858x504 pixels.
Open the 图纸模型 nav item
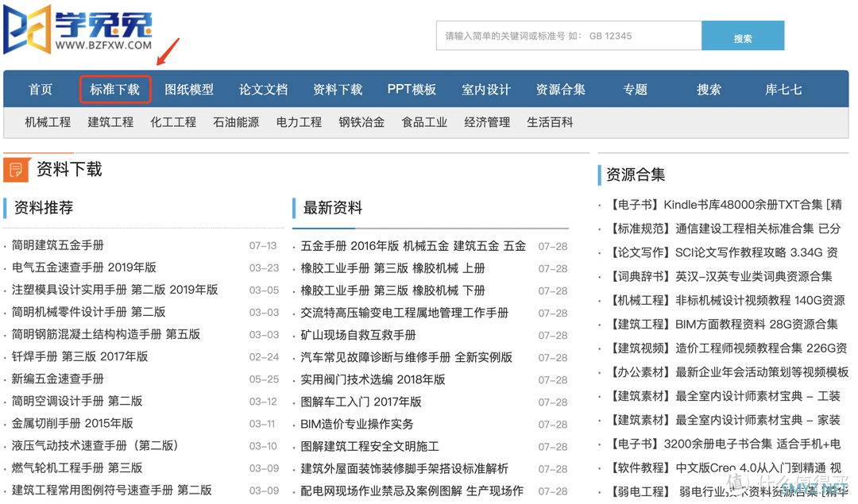pyautogui.click(x=189, y=90)
